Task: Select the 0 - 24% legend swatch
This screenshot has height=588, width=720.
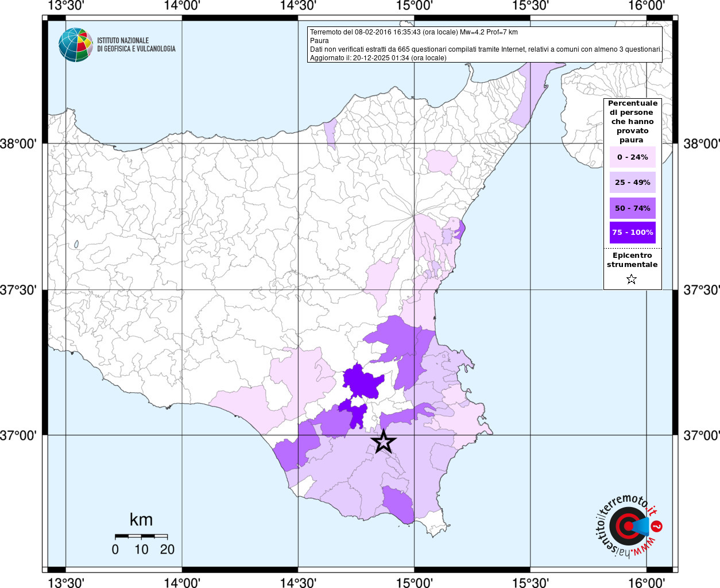Action: pos(632,157)
